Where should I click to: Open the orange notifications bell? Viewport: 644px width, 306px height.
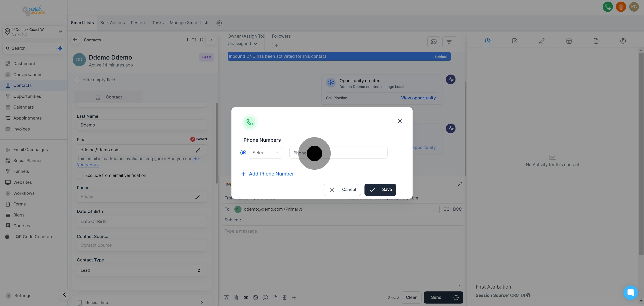pyautogui.click(x=621, y=7)
